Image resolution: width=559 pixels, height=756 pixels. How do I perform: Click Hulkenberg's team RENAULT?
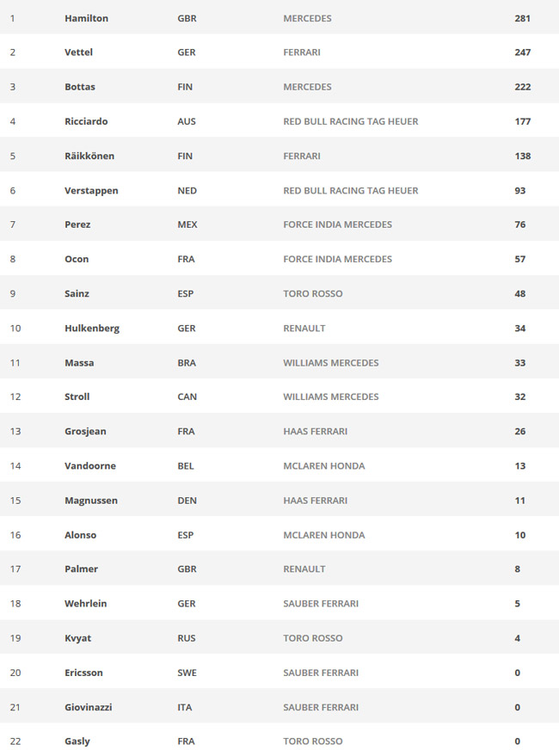304,329
